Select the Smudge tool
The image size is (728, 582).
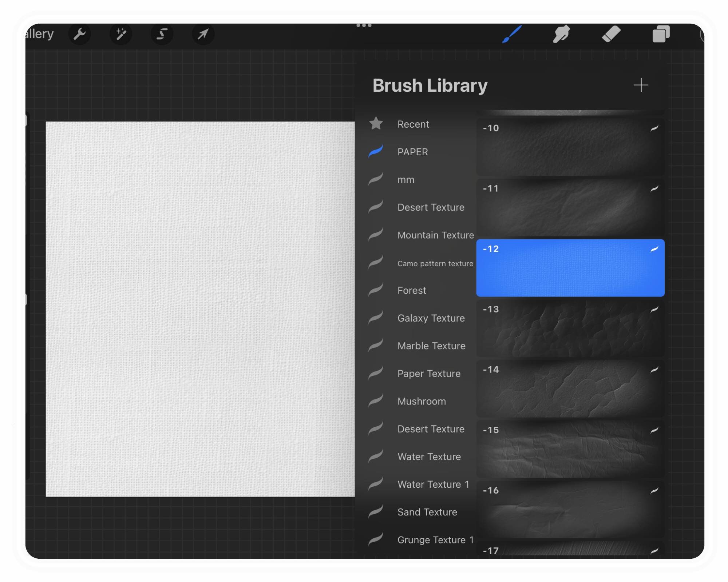point(561,34)
